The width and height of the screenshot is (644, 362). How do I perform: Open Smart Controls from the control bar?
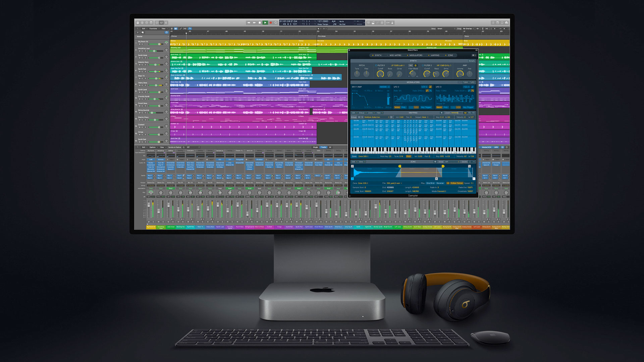coord(157,22)
